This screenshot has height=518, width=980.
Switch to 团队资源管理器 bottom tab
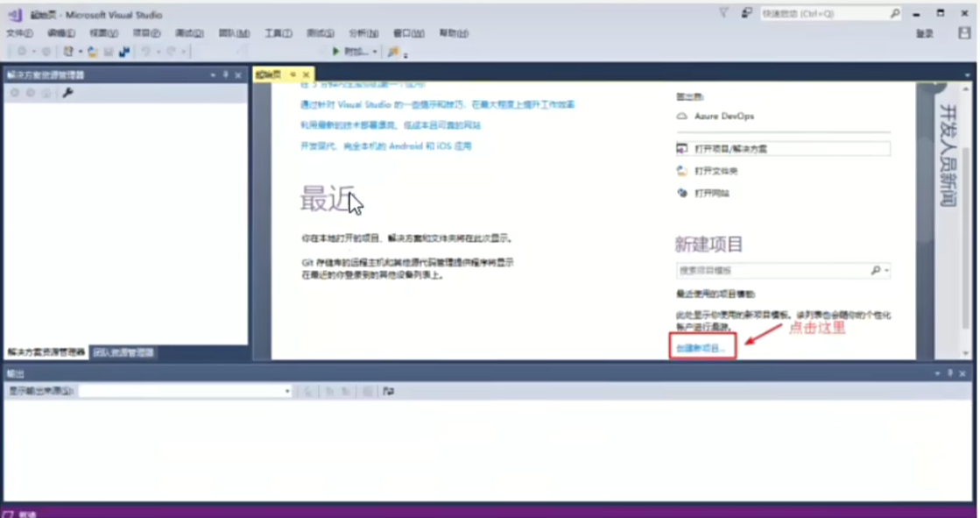click(x=123, y=352)
